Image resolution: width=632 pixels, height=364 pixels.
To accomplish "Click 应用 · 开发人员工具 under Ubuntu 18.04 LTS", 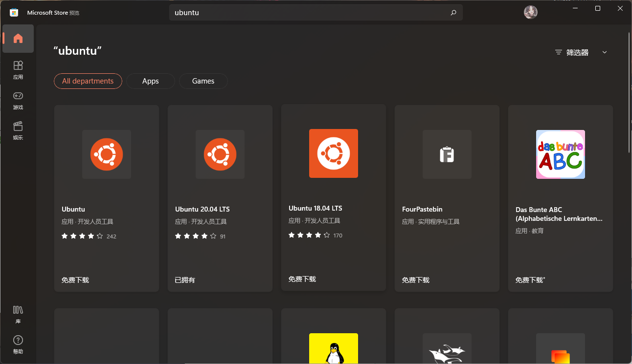I will [315, 221].
